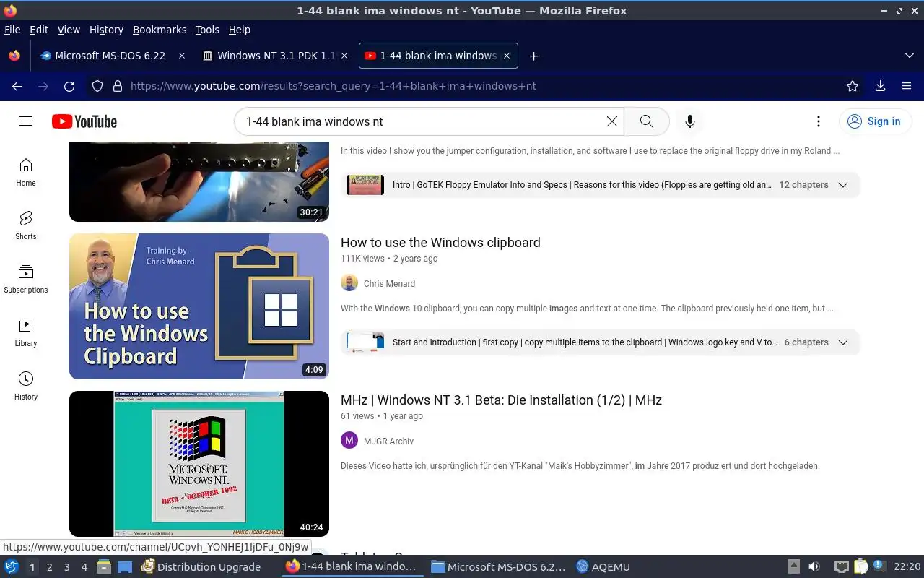Start voice search with the microphone
Screen dimensions: 924x578
tap(690, 121)
